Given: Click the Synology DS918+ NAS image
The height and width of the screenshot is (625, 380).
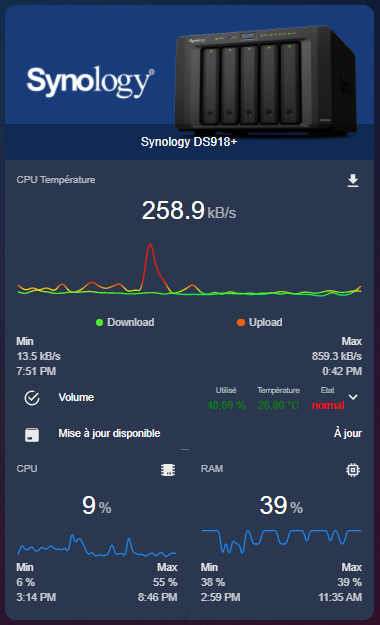Looking at the screenshot, I should click(x=265, y=80).
